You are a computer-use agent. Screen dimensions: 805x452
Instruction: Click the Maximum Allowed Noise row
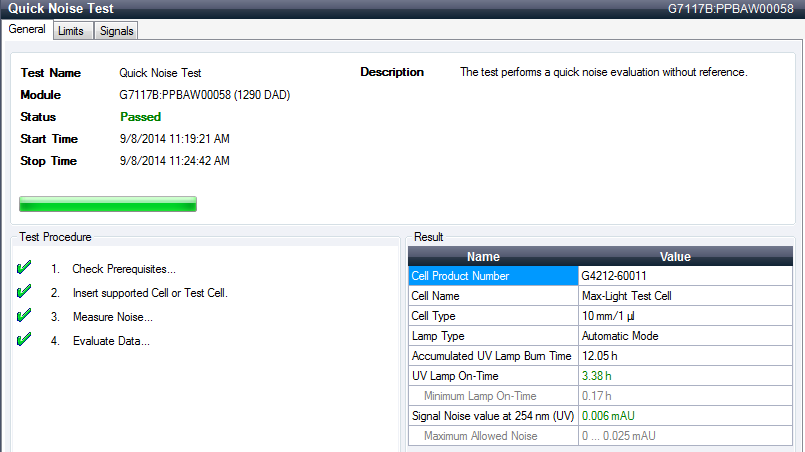pyautogui.click(x=481, y=436)
